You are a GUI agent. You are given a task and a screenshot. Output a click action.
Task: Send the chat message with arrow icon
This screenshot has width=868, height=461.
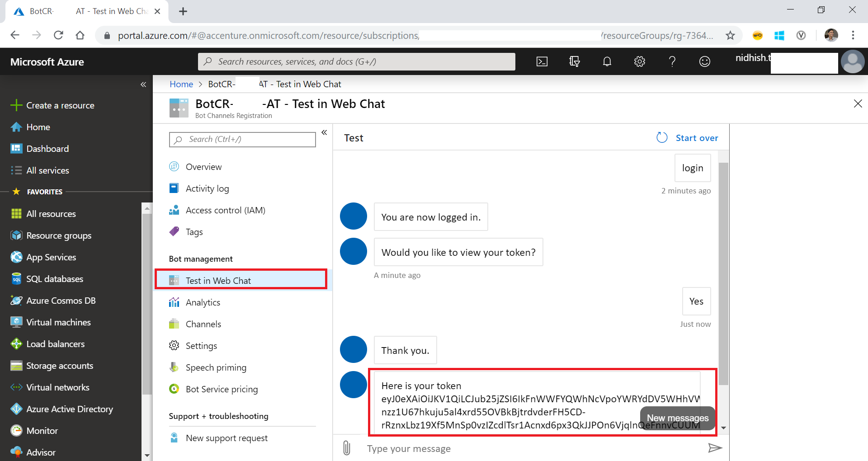pos(714,448)
